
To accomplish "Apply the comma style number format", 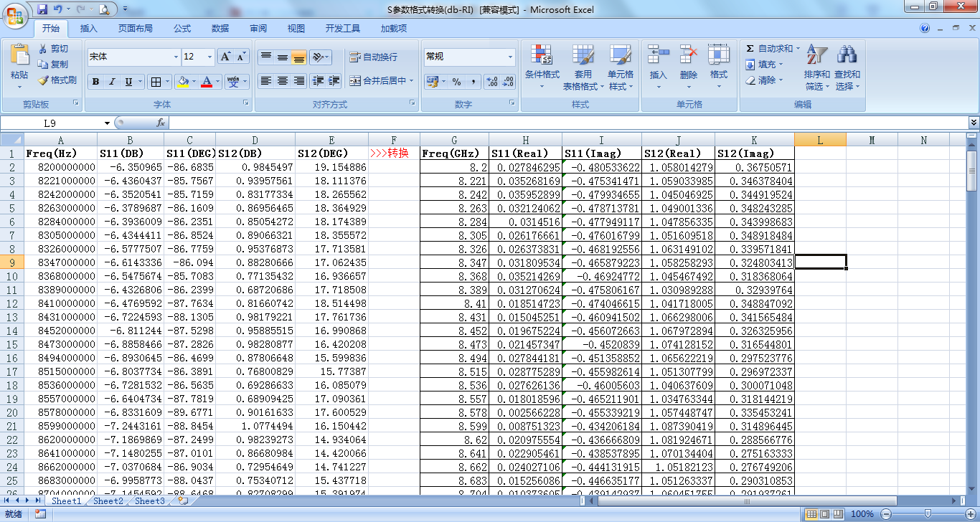I will click(473, 82).
